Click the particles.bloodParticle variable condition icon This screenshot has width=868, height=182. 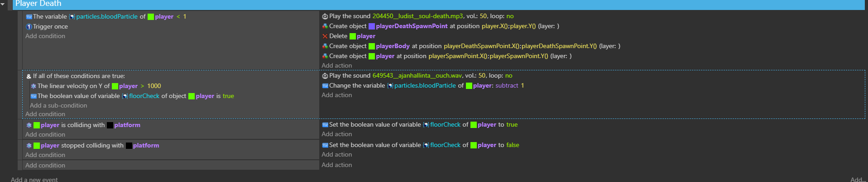click(x=29, y=17)
